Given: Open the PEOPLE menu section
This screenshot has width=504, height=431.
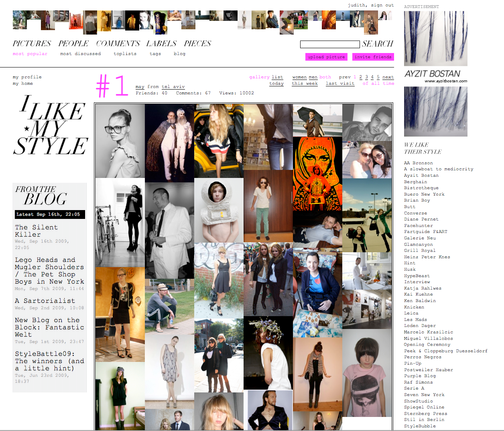Looking at the screenshot, I should [x=73, y=43].
